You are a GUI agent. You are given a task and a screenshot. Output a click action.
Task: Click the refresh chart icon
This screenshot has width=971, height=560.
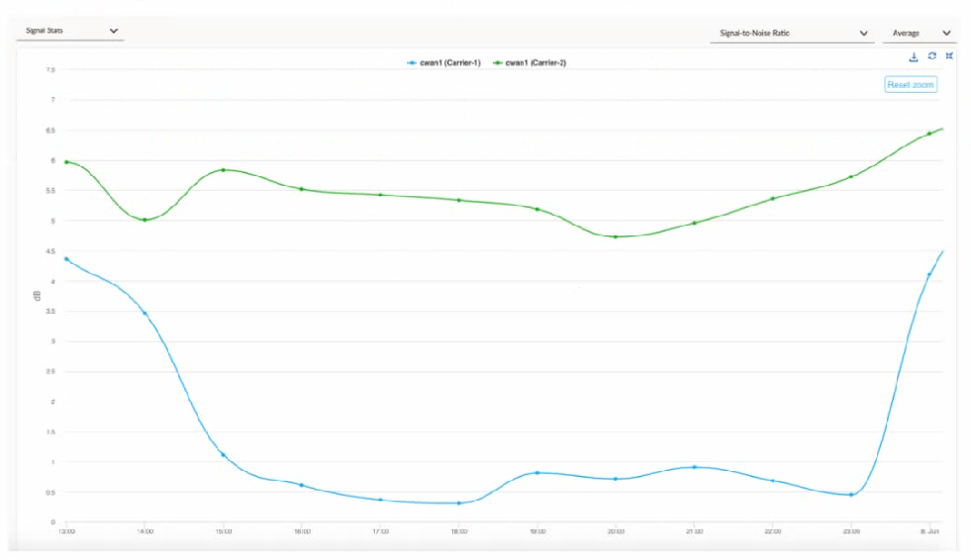(931, 56)
